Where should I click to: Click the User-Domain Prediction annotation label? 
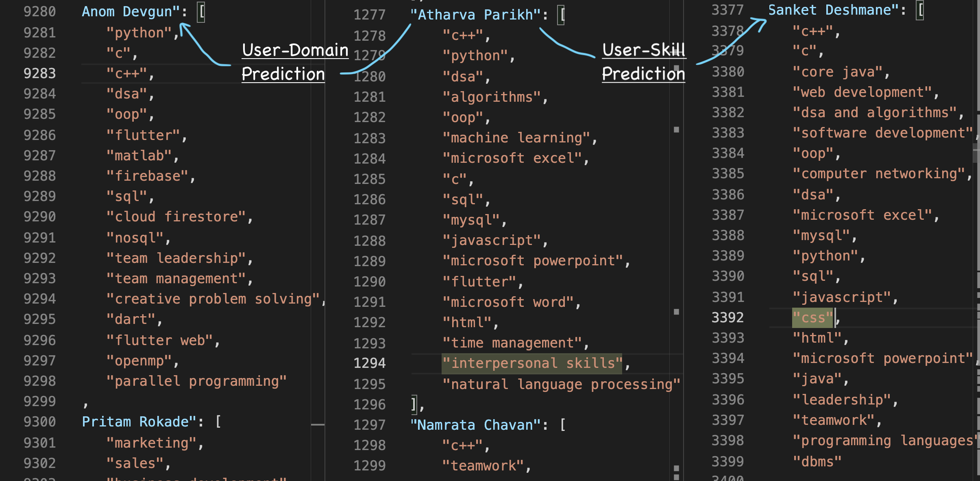tap(295, 62)
